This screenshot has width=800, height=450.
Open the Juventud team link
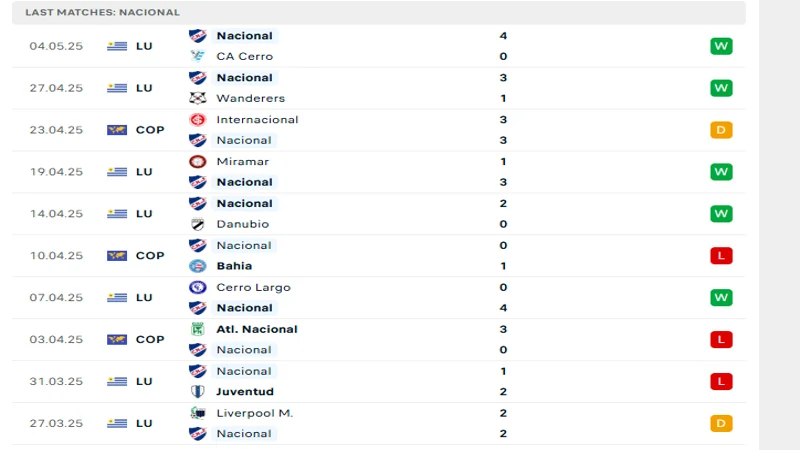(x=245, y=392)
